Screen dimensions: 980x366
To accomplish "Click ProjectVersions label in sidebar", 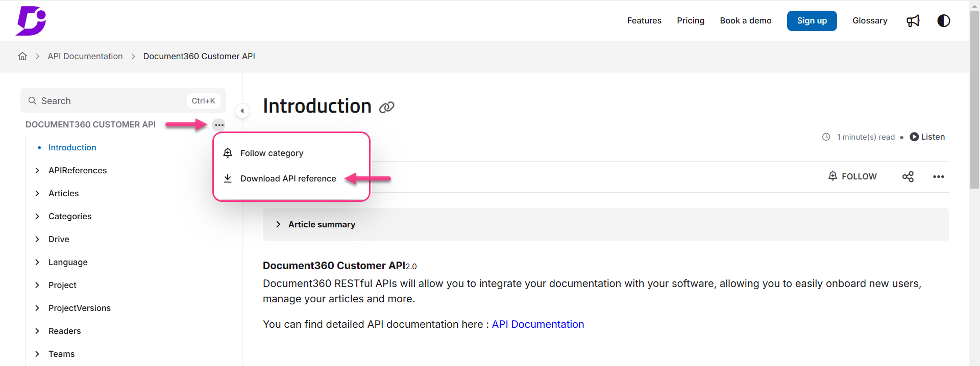I will tap(79, 308).
